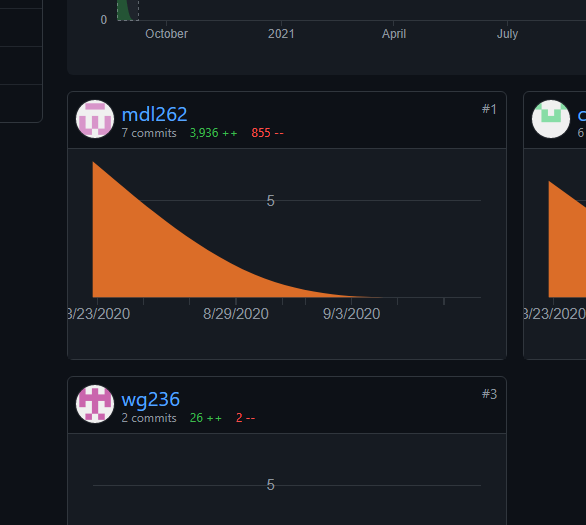This screenshot has height=525, width=586.
Task: Open mdl262's profile avatar
Action: 95,119
